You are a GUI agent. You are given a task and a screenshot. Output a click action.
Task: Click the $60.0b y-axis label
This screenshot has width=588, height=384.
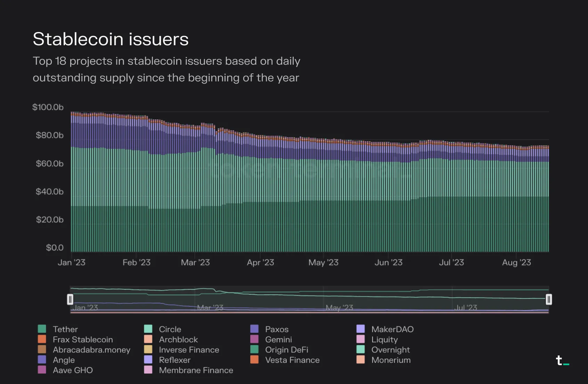tap(50, 163)
